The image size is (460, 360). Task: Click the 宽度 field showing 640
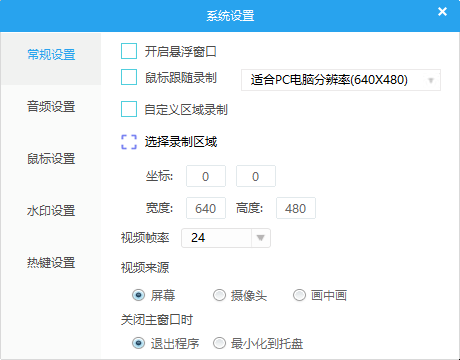[x=206, y=208]
